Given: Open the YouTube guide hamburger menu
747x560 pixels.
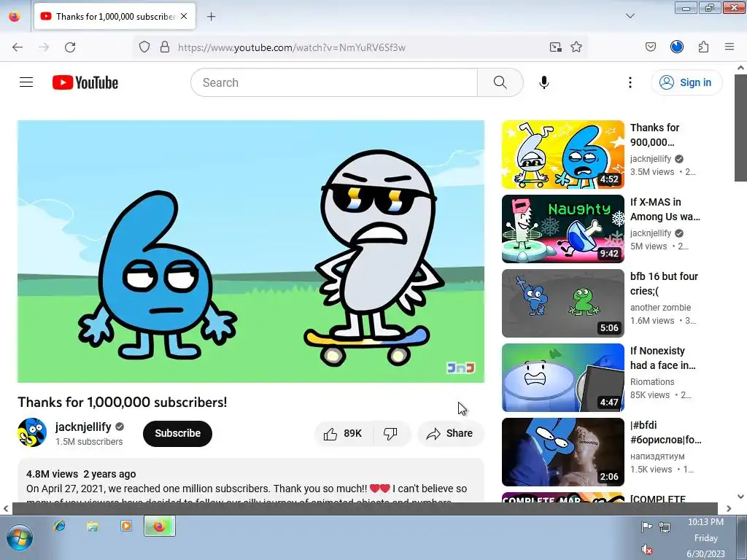Looking at the screenshot, I should 26,82.
